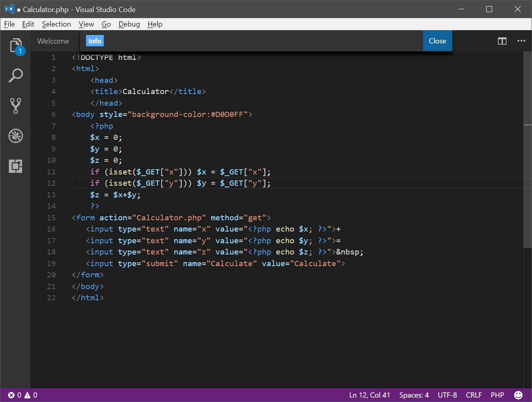
Task: Click the split editor icon
Action: [x=502, y=41]
